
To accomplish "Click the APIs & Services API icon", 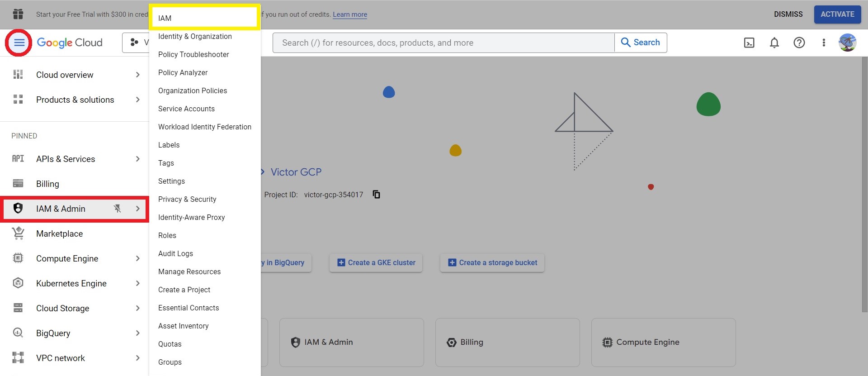I will pyautogui.click(x=18, y=159).
